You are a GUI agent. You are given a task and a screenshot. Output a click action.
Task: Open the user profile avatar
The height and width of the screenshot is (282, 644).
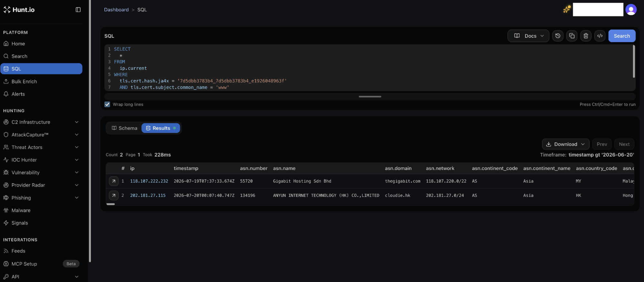tap(631, 9)
